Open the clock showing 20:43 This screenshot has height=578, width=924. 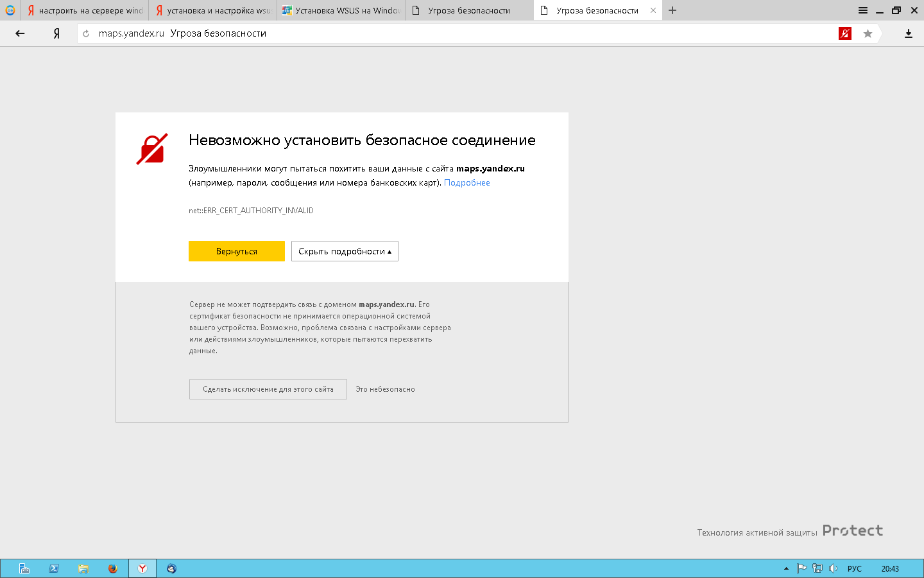890,568
